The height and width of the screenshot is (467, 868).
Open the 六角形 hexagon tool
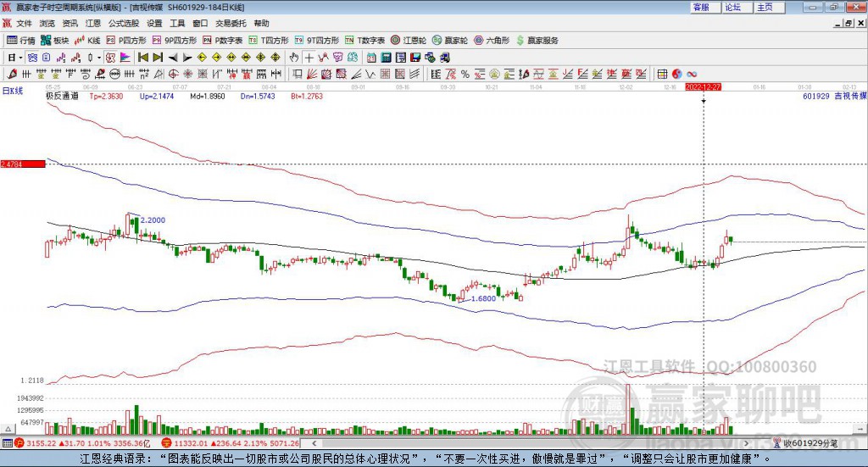click(x=491, y=40)
